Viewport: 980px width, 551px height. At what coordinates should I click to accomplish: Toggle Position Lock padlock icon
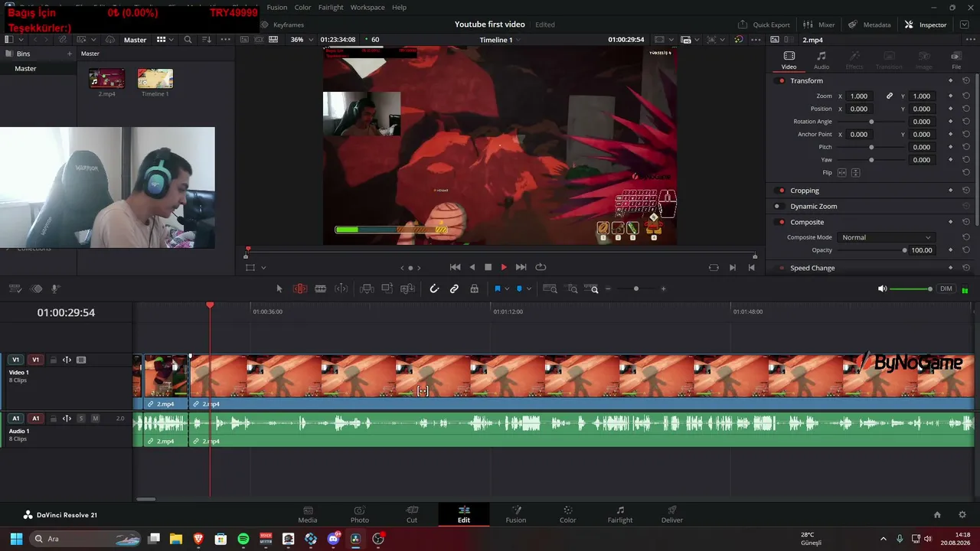475,289
